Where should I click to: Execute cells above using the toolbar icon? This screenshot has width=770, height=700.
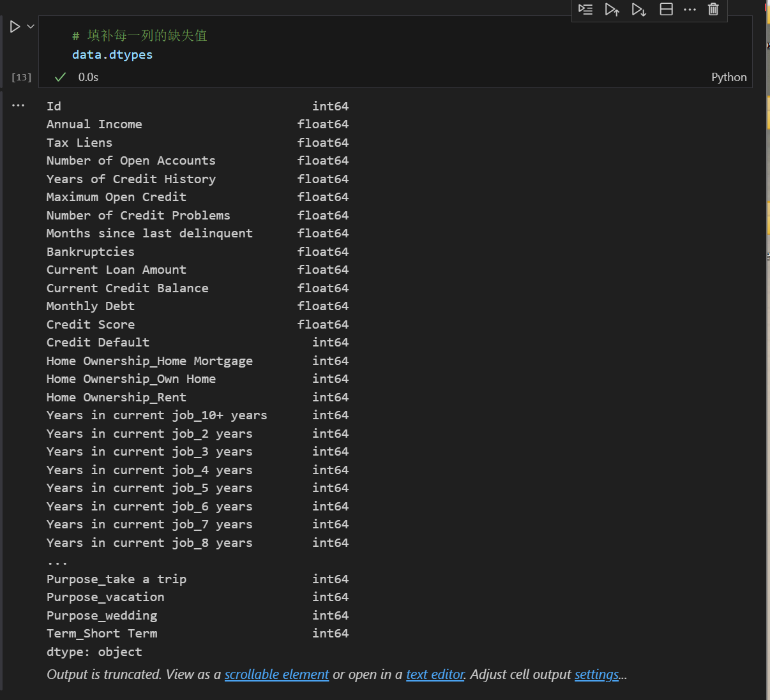612,10
